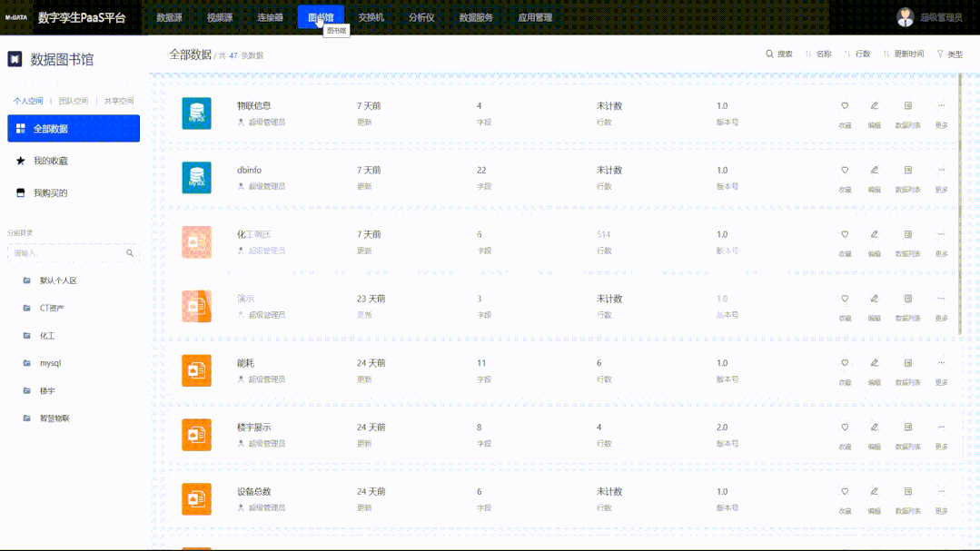This screenshot has width=980, height=551.
Task: Toggle sort by 更新时间
Action: point(903,54)
